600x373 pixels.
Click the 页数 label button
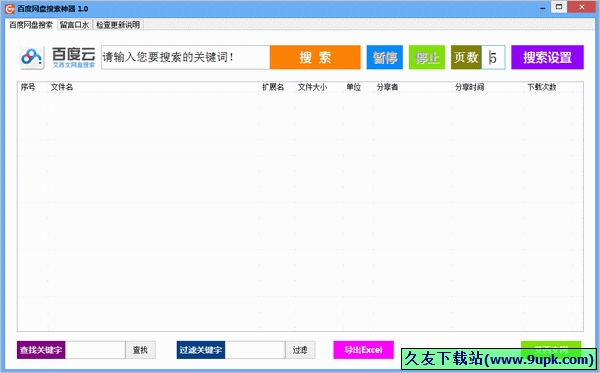[x=466, y=57]
